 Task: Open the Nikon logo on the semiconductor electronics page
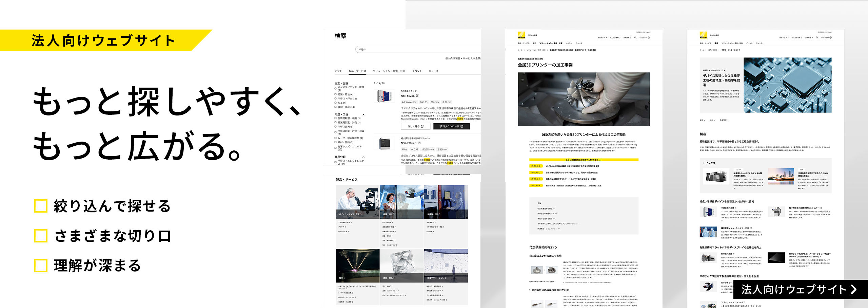pyautogui.click(x=703, y=35)
